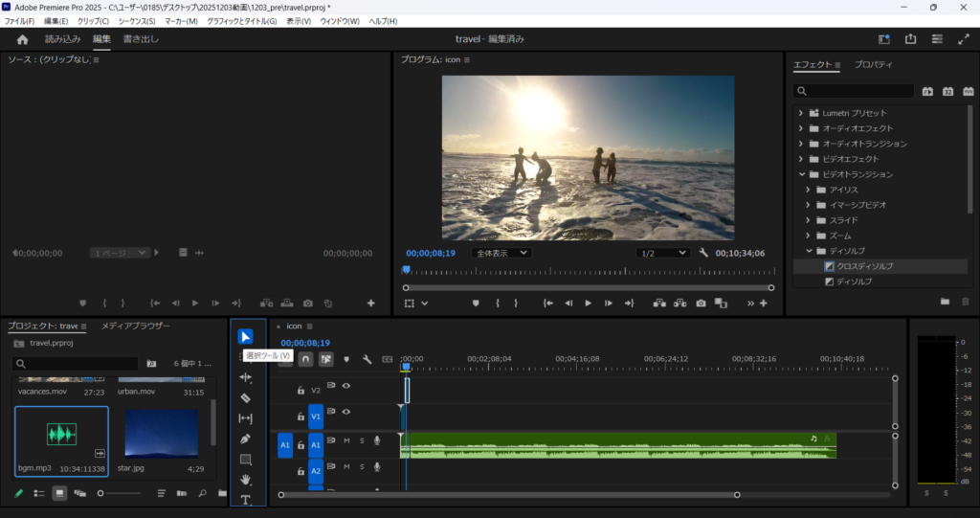Switch to the メディアブラウザー tab
980x518 pixels.
point(136,327)
